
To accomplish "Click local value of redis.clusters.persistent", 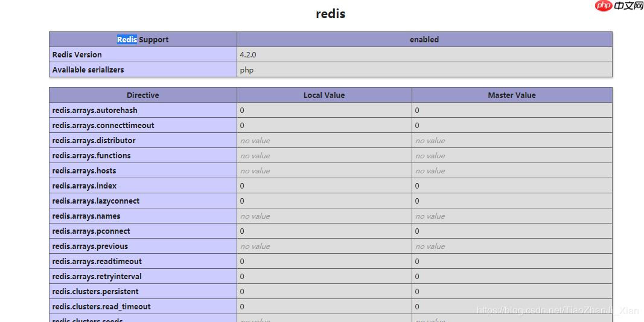I will click(x=242, y=292).
